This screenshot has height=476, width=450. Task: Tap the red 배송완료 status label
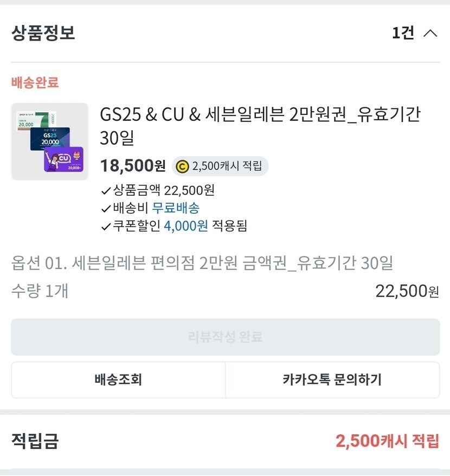click(x=35, y=83)
